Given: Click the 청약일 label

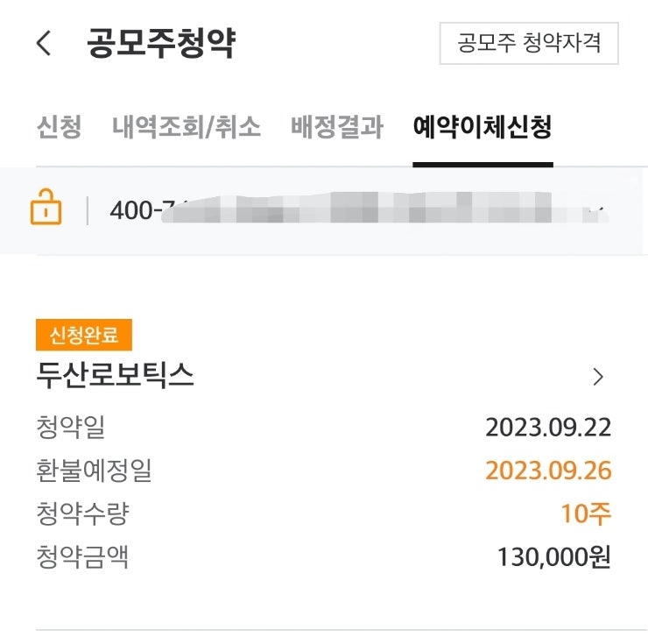Looking at the screenshot, I should (71, 428).
